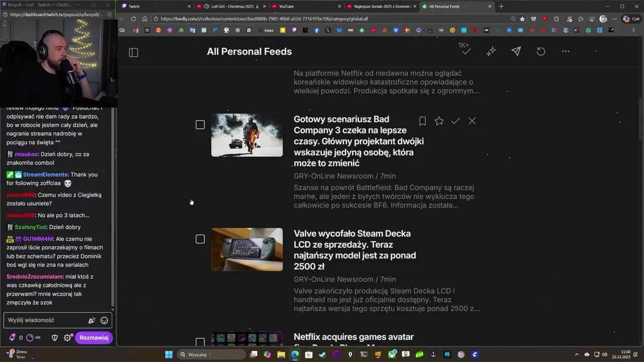
Task: Switch to the YouTube browser tab
Action: [306, 7]
